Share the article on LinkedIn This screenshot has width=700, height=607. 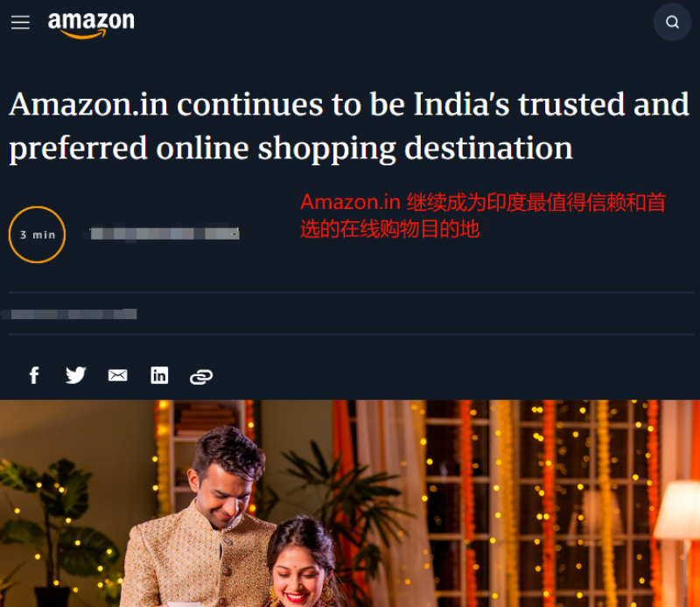[x=159, y=375]
